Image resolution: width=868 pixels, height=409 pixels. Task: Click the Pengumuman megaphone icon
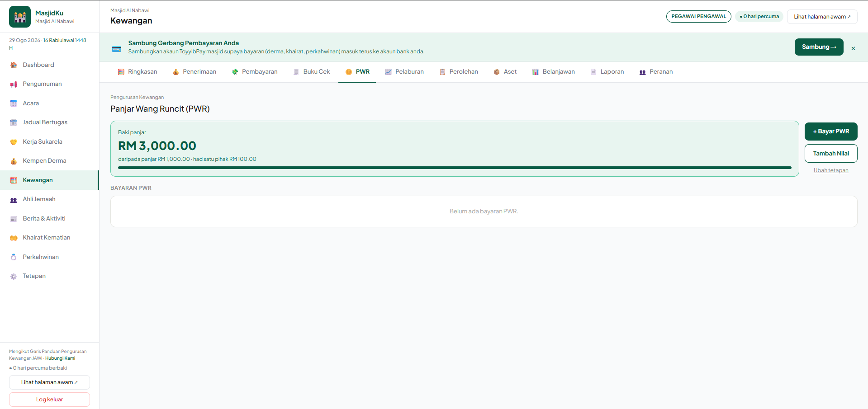coord(14,84)
